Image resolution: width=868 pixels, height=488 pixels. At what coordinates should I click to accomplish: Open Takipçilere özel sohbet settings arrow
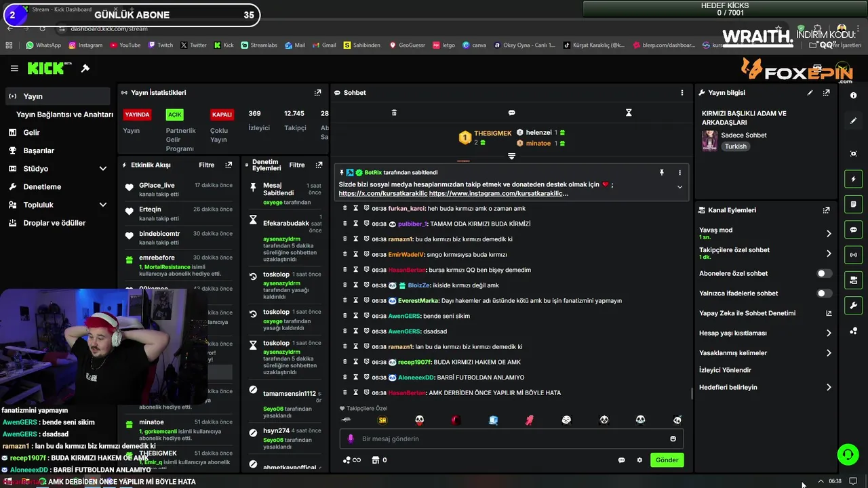(829, 253)
